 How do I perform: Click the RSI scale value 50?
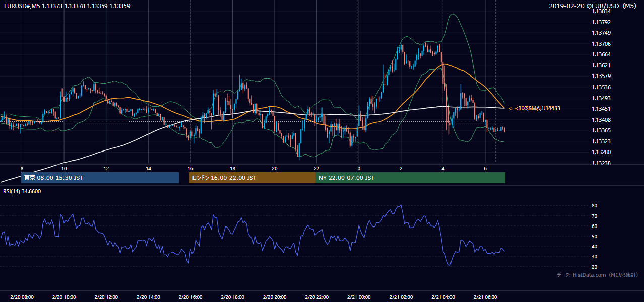point(594,236)
